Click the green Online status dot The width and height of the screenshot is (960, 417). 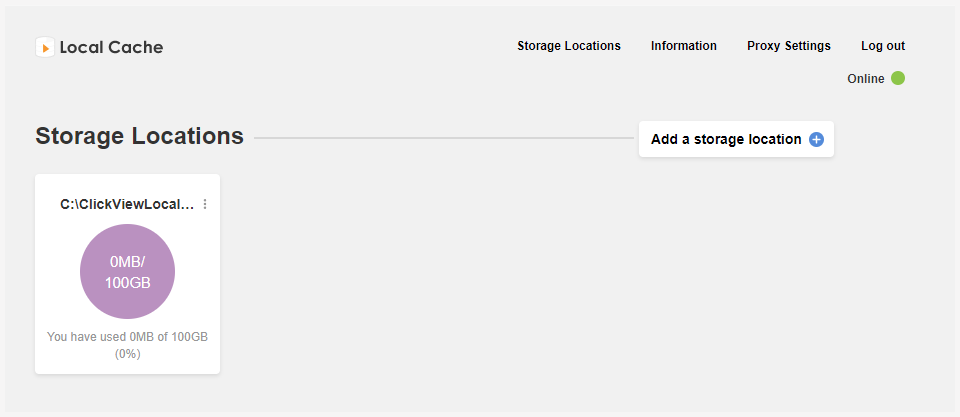pyautogui.click(x=898, y=78)
